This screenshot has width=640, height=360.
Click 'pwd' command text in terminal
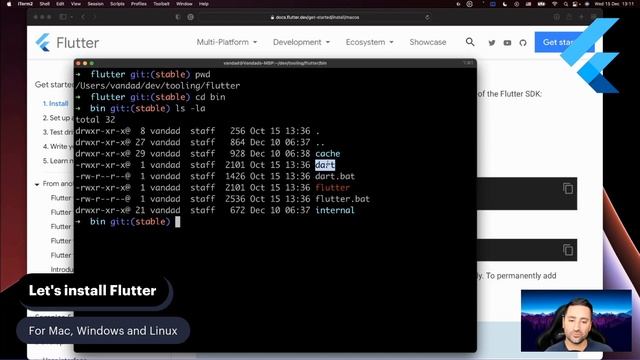coord(202,74)
